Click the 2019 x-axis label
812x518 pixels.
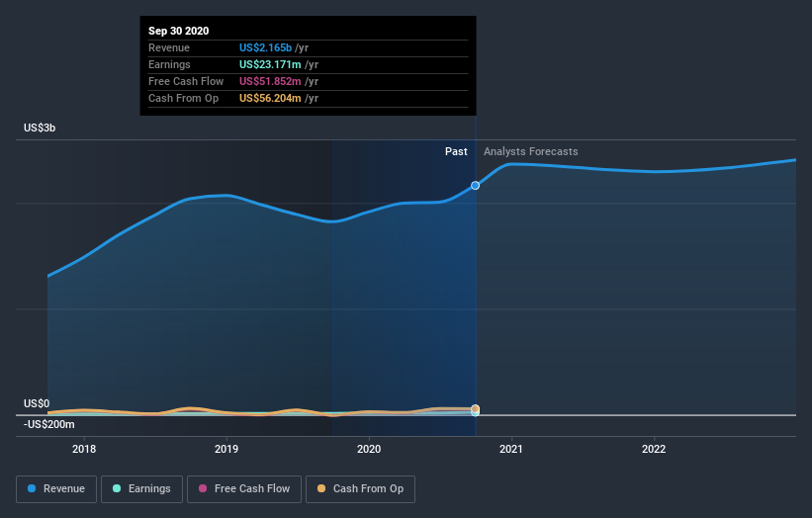tap(226, 449)
